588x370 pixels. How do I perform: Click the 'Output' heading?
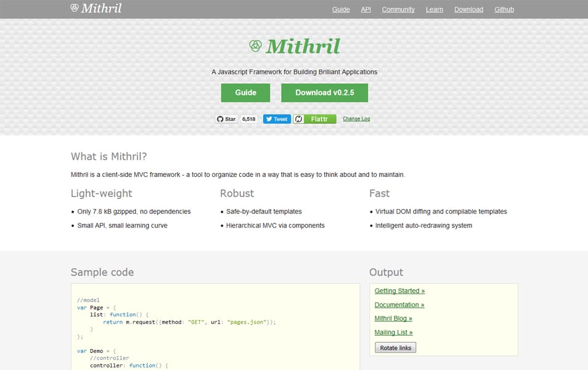(386, 272)
